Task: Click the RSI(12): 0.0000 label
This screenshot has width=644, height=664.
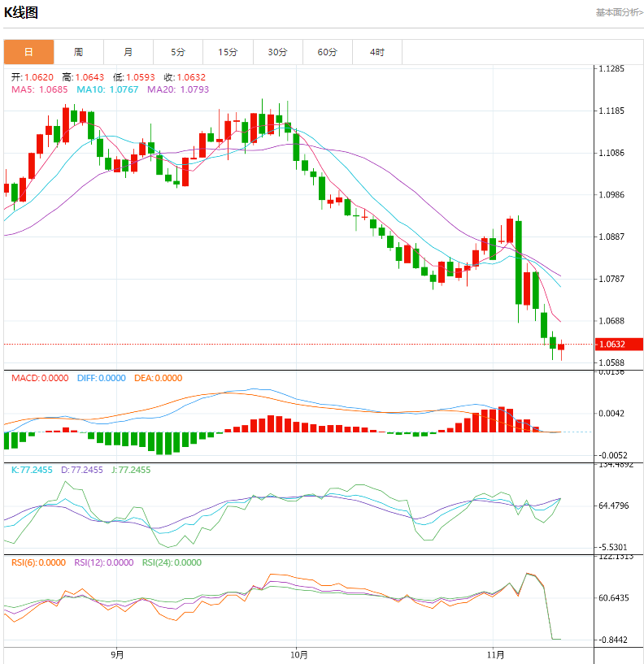Action: pyautogui.click(x=104, y=562)
